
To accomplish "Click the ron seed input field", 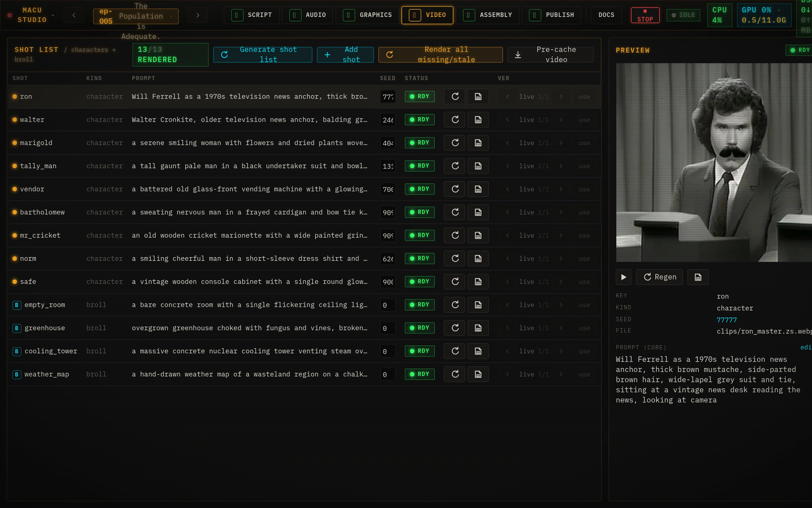I will (x=388, y=97).
